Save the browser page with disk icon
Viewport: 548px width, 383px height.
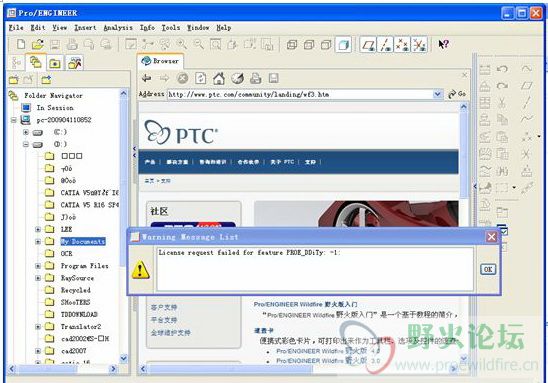[273, 78]
